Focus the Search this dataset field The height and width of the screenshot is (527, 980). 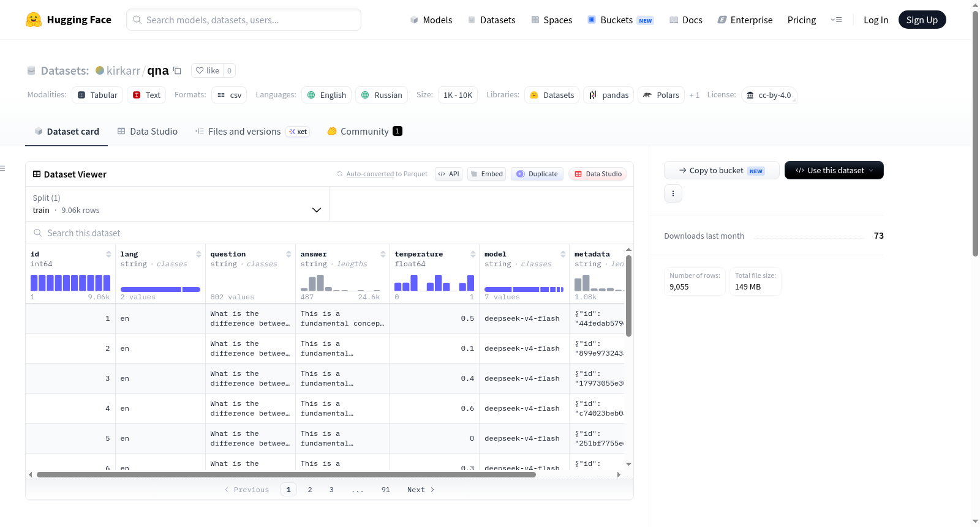pos(330,233)
